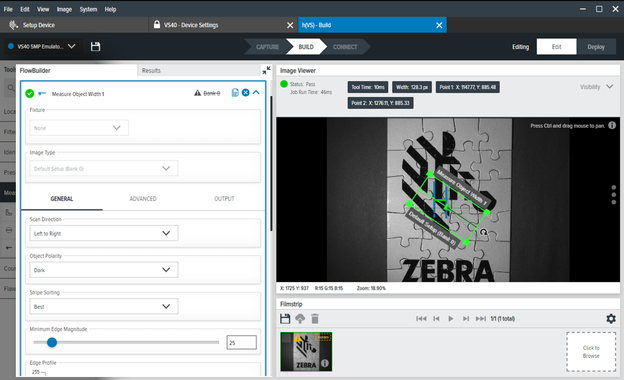The height and width of the screenshot is (380, 624).
Task: Open the View menu
Action: pyautogui.click(x=43, y=9)
